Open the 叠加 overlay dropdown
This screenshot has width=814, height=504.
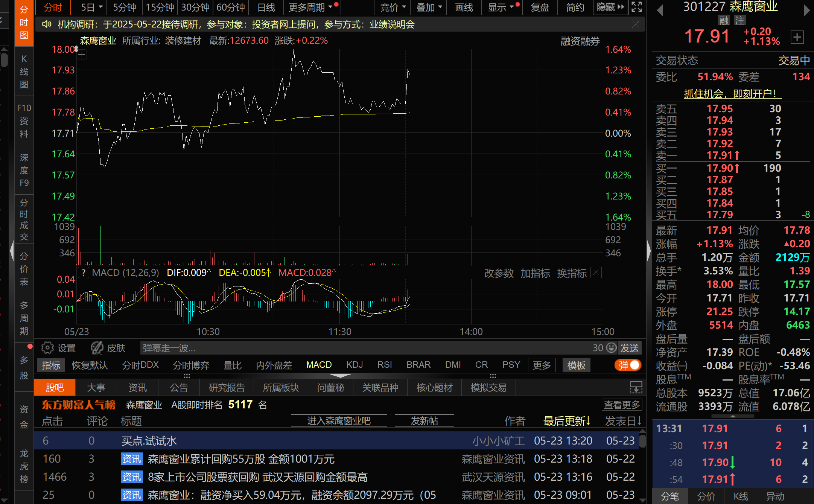pyautogui.click(x=429, y=7)
